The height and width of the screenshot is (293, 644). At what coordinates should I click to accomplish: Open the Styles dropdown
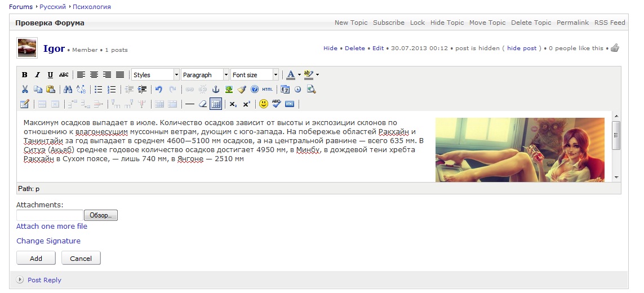coord(156,75)
